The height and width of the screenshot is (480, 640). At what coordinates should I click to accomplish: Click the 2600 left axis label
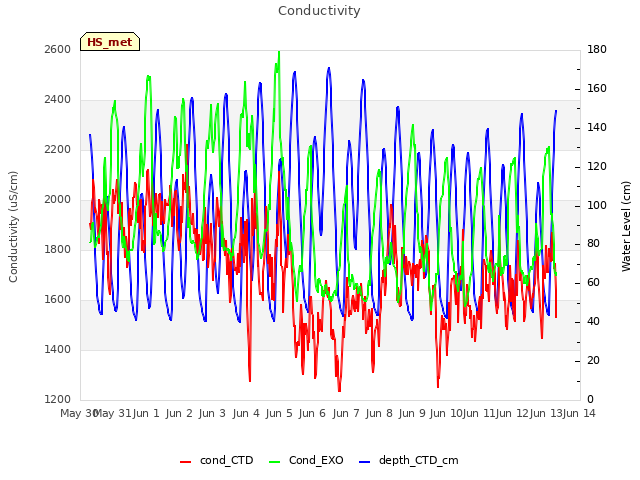[x=58, y=49]
